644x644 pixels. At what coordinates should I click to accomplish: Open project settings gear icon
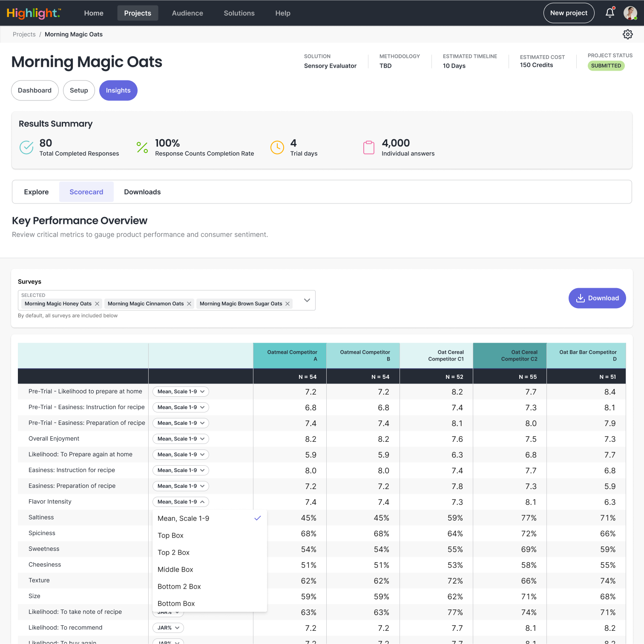627,34
